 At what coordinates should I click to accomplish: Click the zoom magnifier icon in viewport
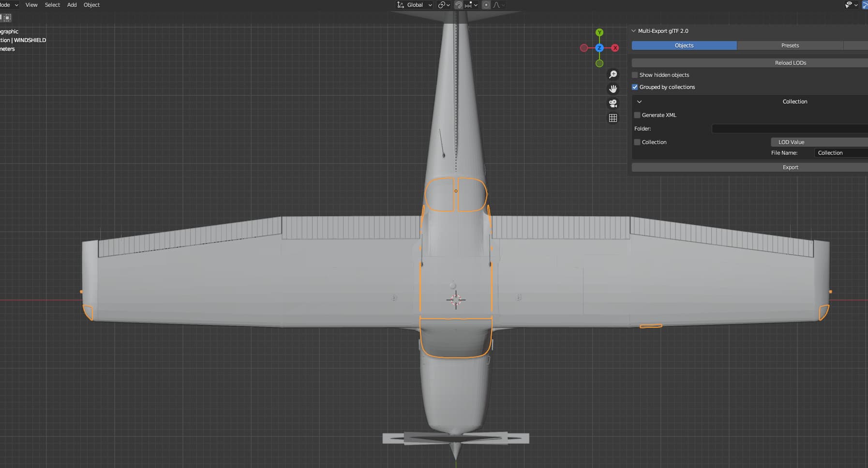(613, 74)
